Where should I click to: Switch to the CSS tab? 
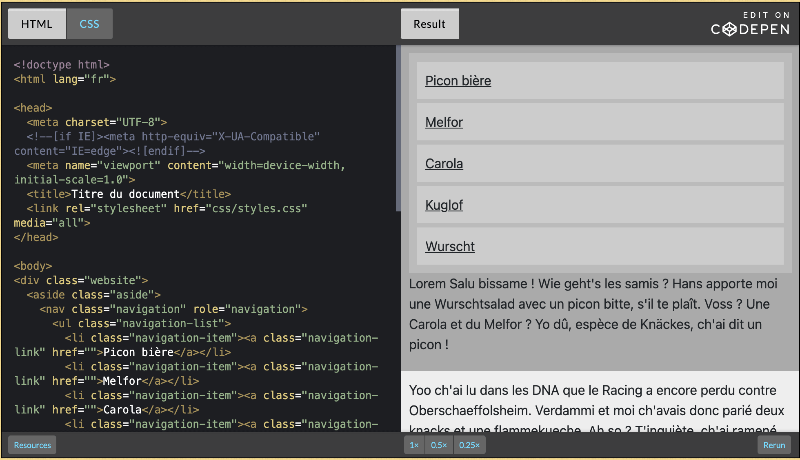coord(89,24)
